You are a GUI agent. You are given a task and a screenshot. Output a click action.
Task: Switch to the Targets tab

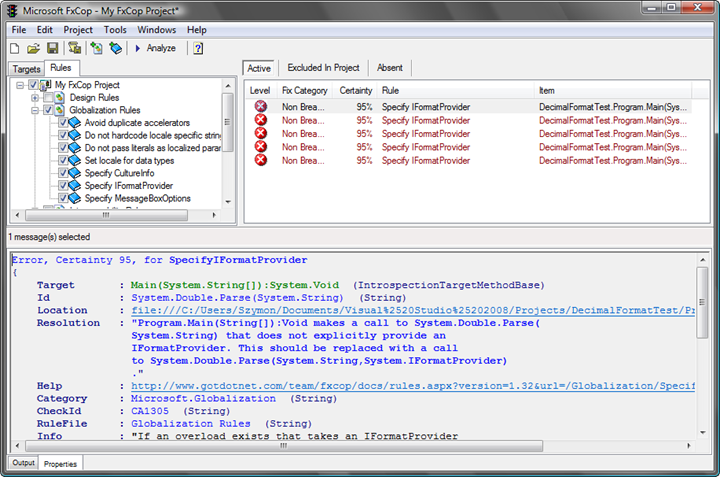pyautogui.click(x=27, y=69)
